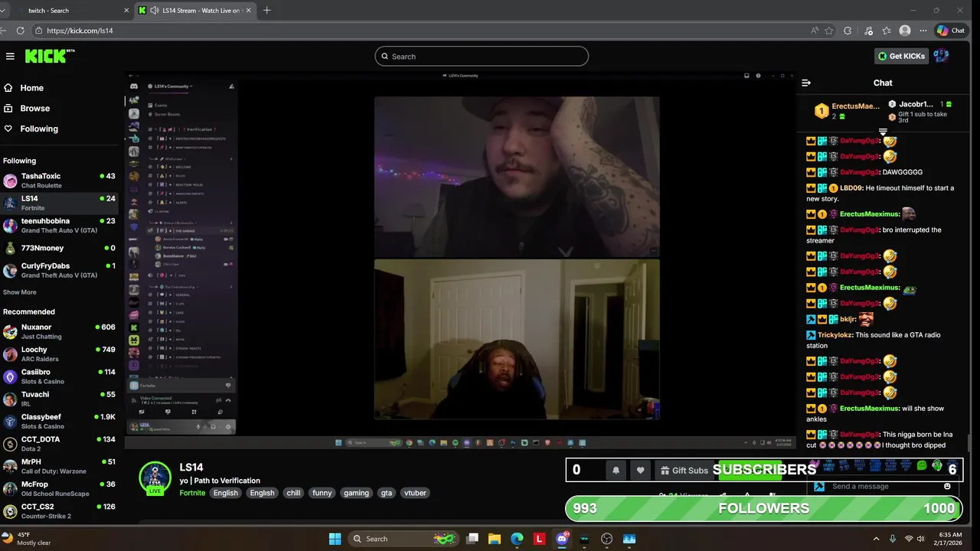Image resolution: width=980 pixels, height=551 pixels.
Task: Open Discord from taskbar
Action: (562, 539)
